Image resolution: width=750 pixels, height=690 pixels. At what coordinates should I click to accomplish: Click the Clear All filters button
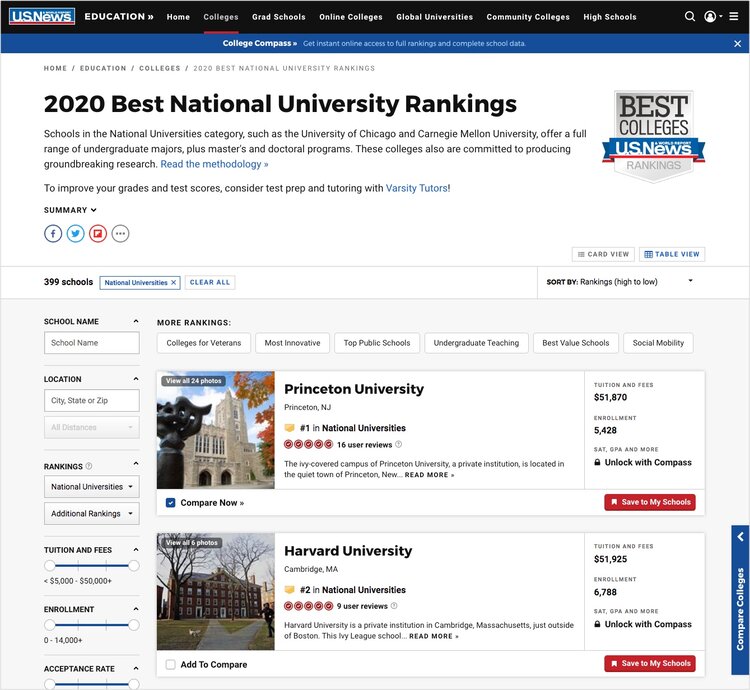[210, 283]
